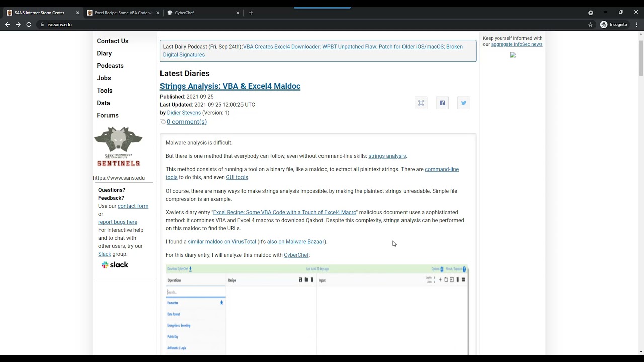Open also on Malware Bazaar link

[x=295, y=242]
